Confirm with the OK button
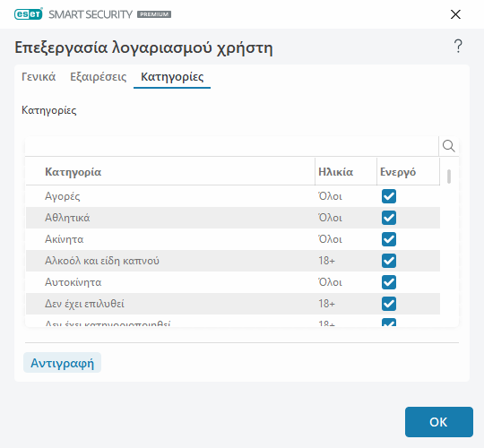 (x=439, y=422)
